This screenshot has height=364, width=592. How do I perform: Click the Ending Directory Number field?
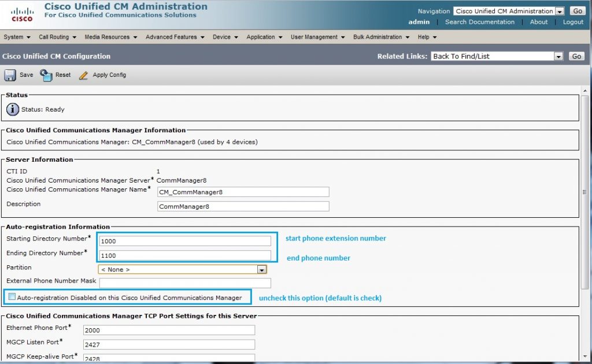click(x=185, y=255)
